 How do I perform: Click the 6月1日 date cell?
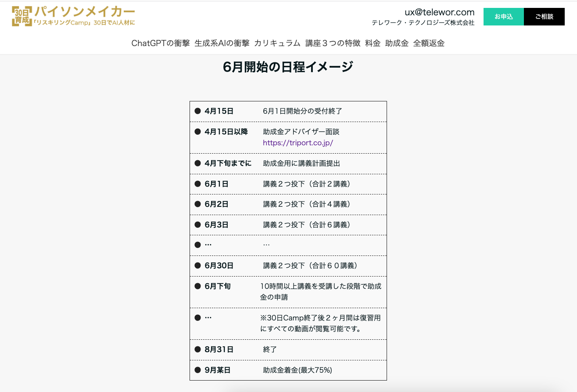click(x=216, y=184)
